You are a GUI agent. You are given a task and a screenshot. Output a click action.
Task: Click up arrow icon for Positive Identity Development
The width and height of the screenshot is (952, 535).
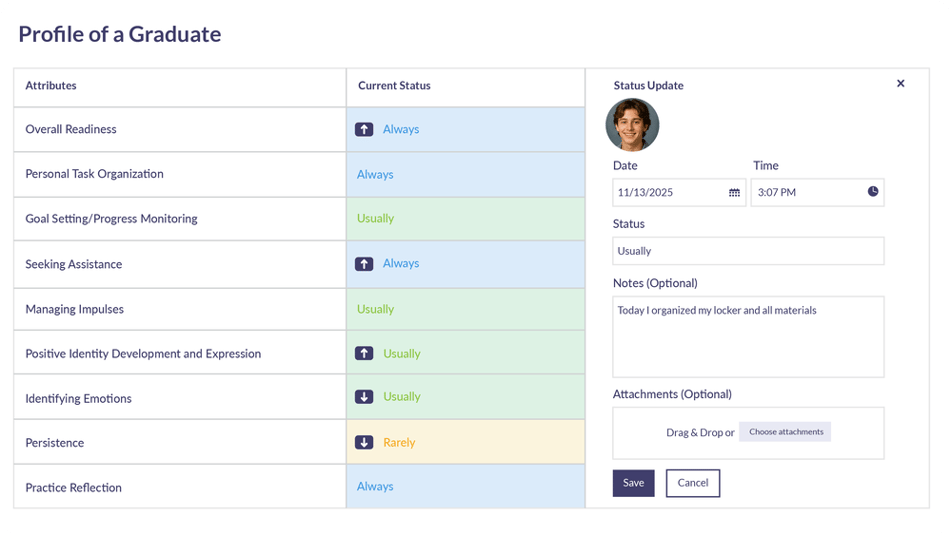(364, 354)
